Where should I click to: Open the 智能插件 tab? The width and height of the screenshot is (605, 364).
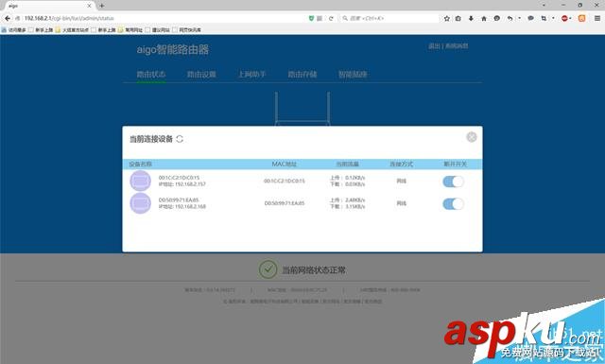(353, 74)
